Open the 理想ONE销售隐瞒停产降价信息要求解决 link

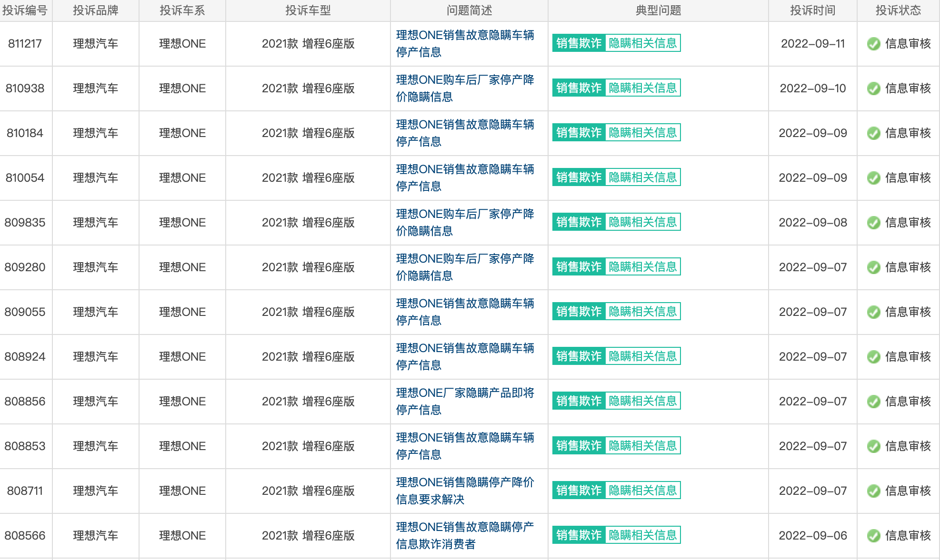[465, 491]
